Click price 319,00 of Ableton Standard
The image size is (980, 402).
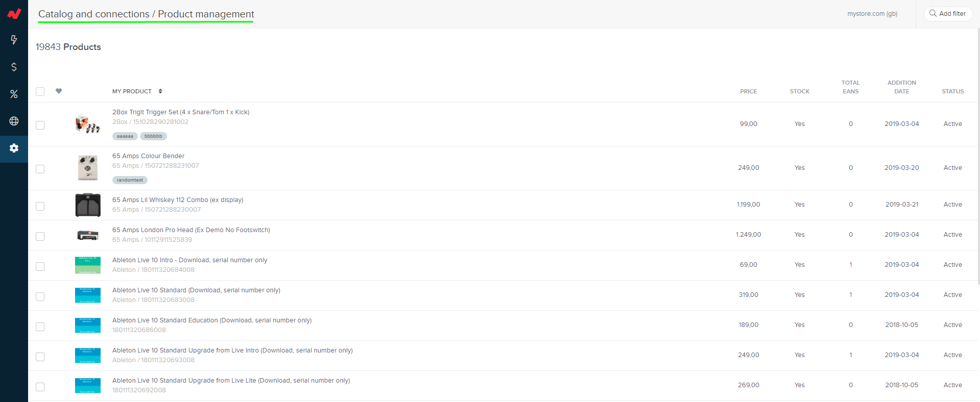click(748, 295)
